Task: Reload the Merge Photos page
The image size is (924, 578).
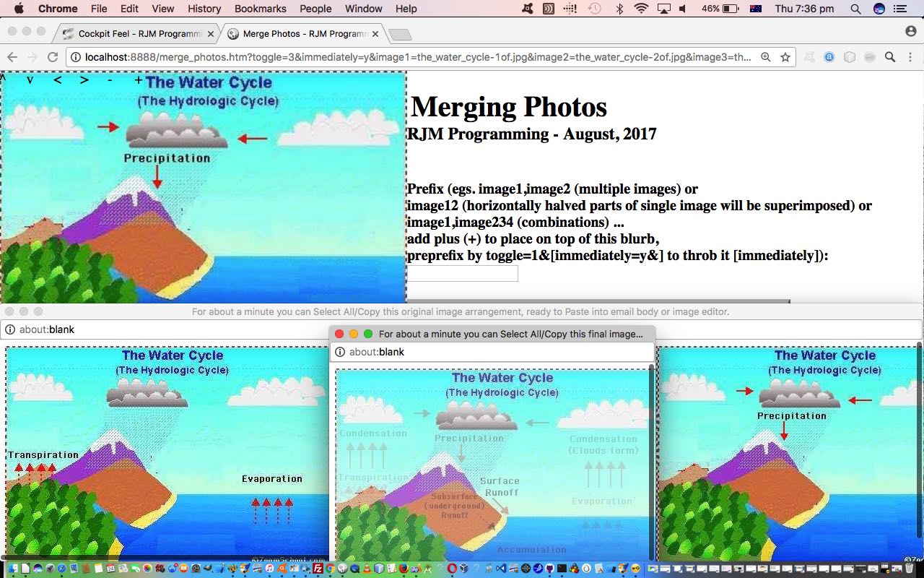Action: 52,57
